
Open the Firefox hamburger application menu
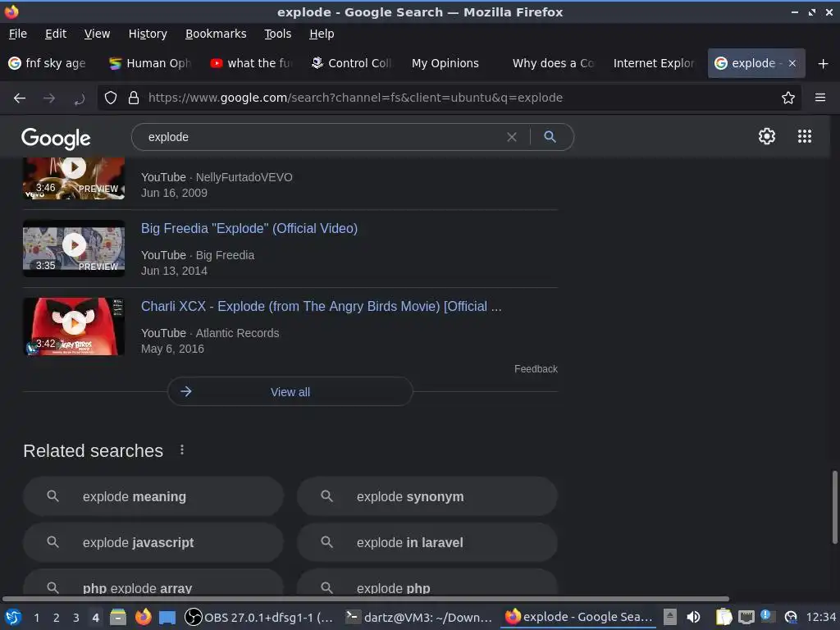point(820,98)
